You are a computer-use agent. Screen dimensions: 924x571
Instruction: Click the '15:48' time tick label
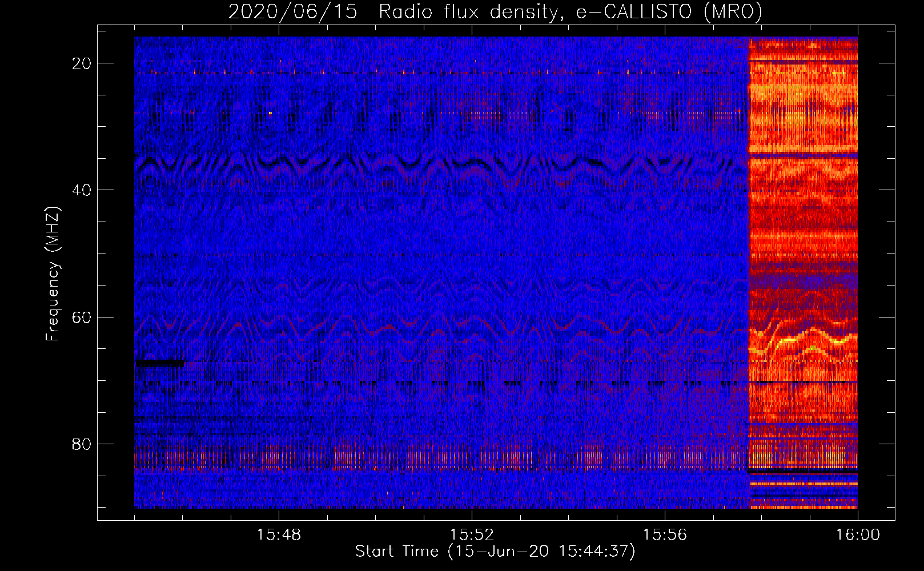(279, 535)
